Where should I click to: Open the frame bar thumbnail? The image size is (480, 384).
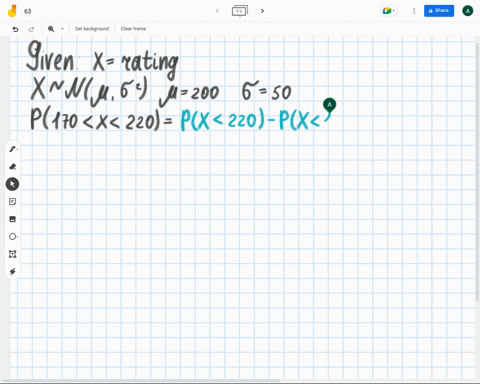pyautogui.click(x=240, y=11)
